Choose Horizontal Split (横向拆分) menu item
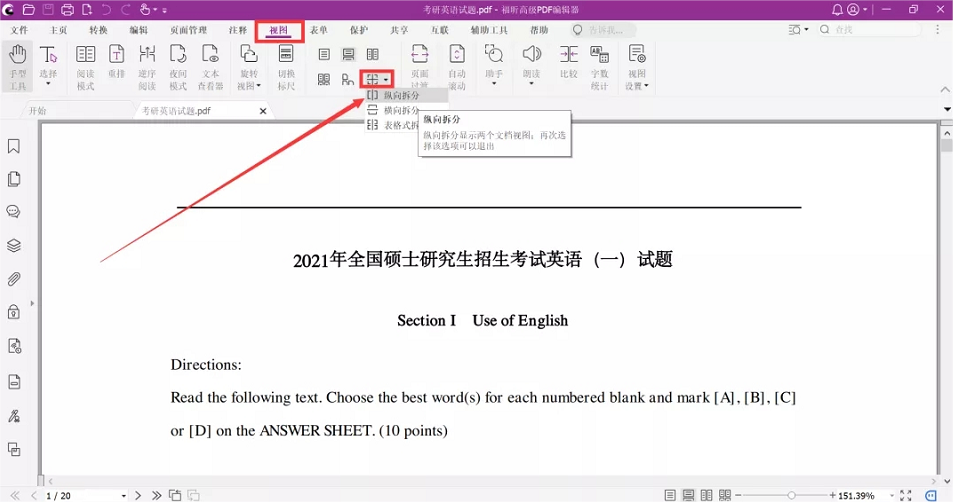This screenshot has width=953, height=502. [x=393, y=110]
